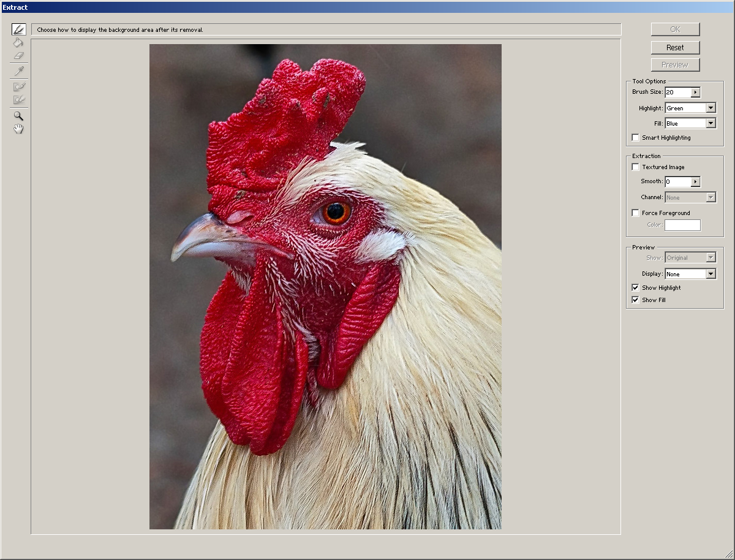Click the Force Foreground color swatch

682,225
